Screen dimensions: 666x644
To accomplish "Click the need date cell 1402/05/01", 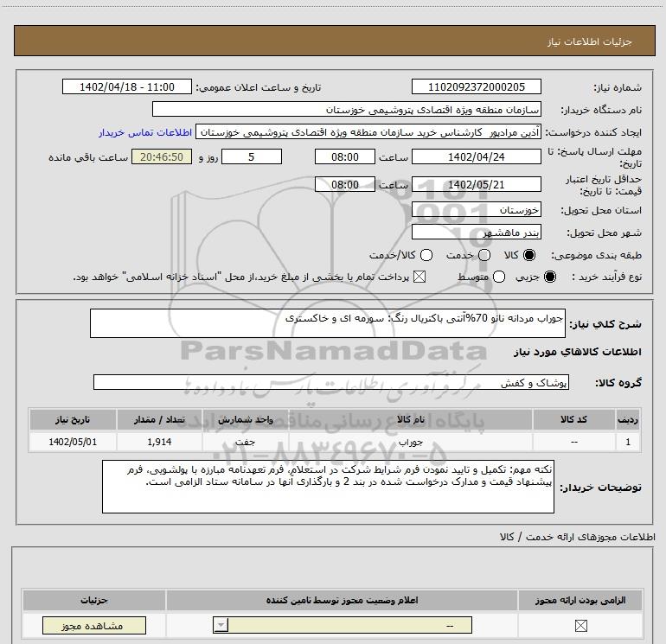I will coord(73,442).
